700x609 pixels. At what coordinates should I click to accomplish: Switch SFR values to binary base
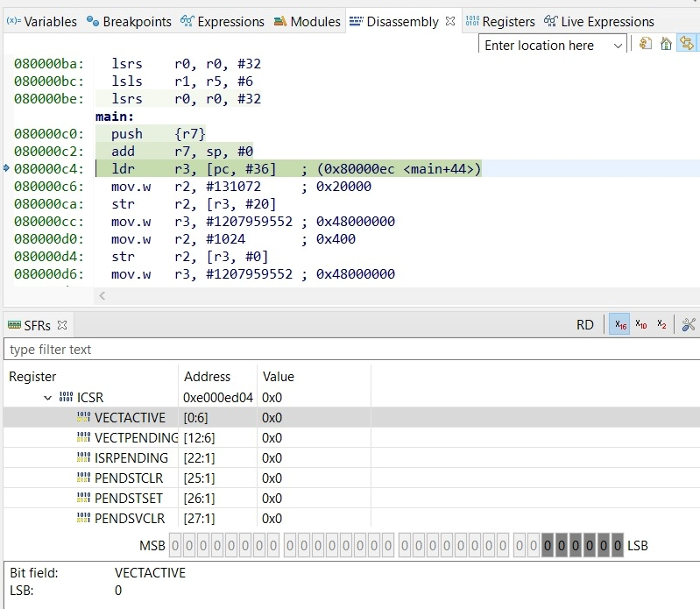(x=661, y=324)
